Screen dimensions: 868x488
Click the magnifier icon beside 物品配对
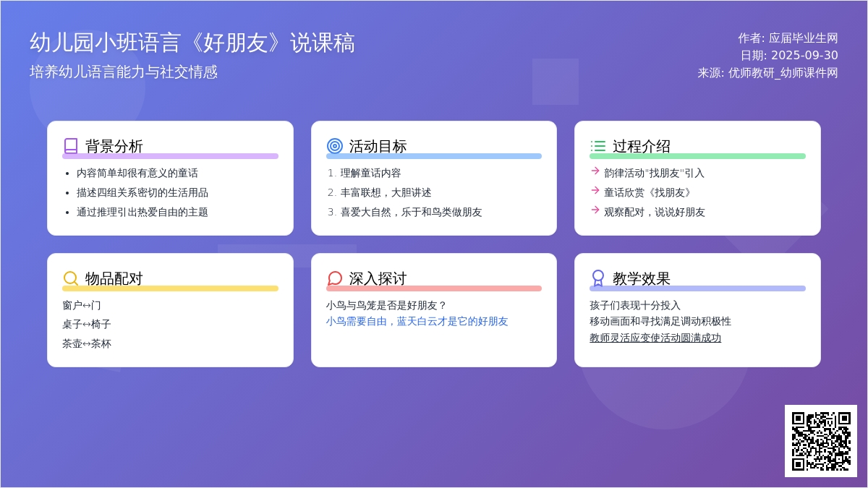pyautogui.click(x=71, y=278)
